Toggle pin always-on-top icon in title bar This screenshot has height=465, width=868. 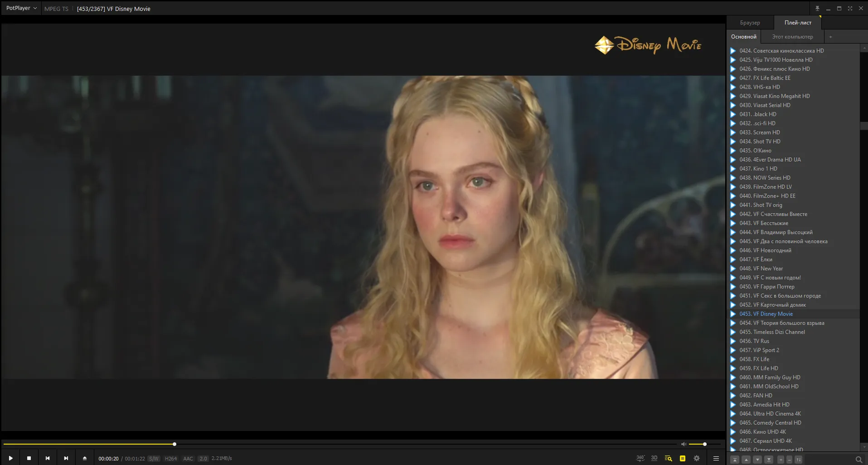(817, 8)
